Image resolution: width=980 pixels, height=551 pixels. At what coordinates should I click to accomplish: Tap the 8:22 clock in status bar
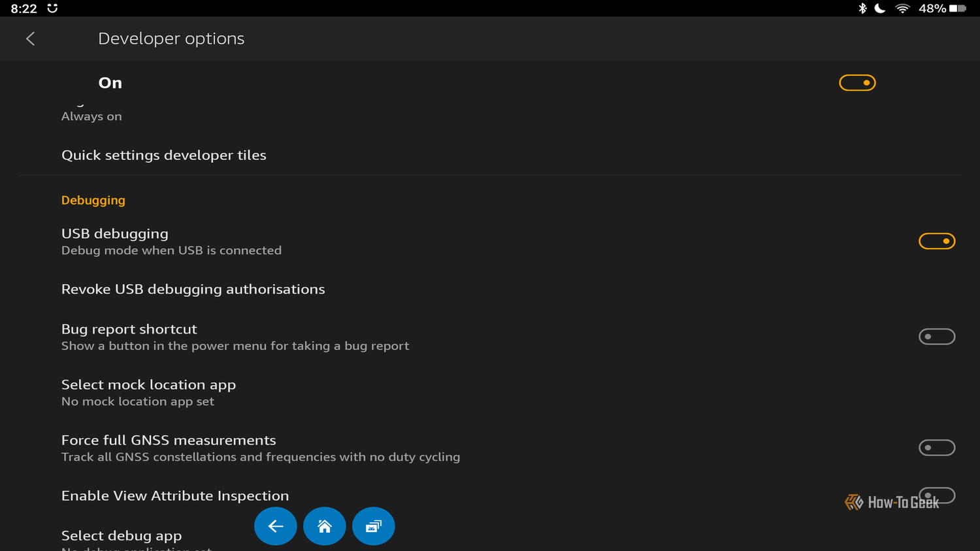click(24, 8)
